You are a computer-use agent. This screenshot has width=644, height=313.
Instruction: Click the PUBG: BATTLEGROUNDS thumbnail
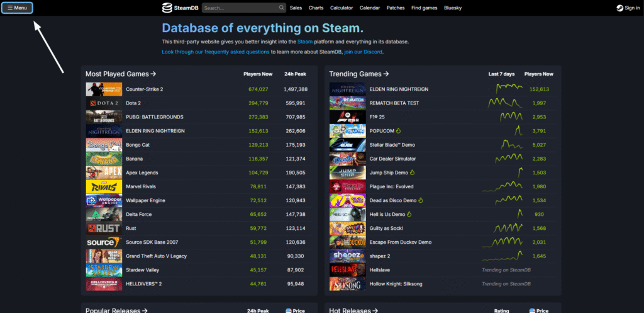click(x=104, y=117)
